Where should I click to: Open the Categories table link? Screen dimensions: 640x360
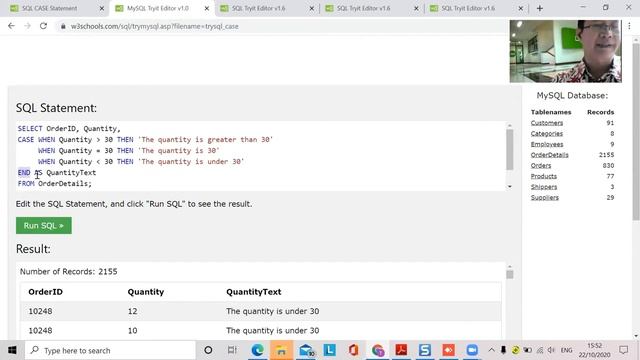click(x=547, y=133)
